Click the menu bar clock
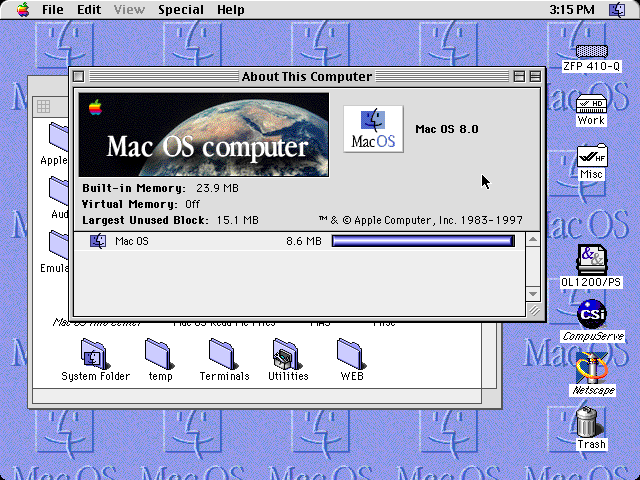This screenshot has height=480, width=640. click(x=571, y=9)
